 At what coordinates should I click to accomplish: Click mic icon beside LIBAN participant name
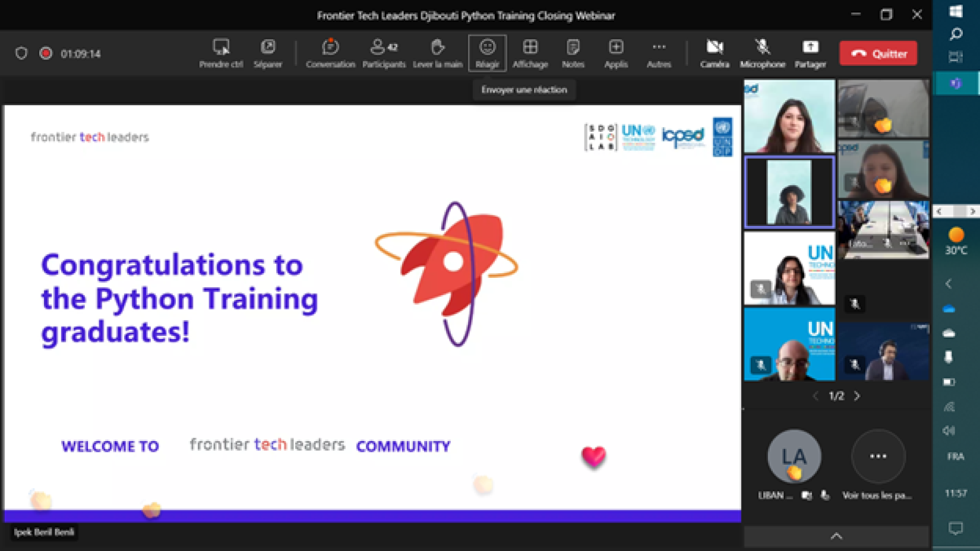pyautogui.click(x=824, y=495)
